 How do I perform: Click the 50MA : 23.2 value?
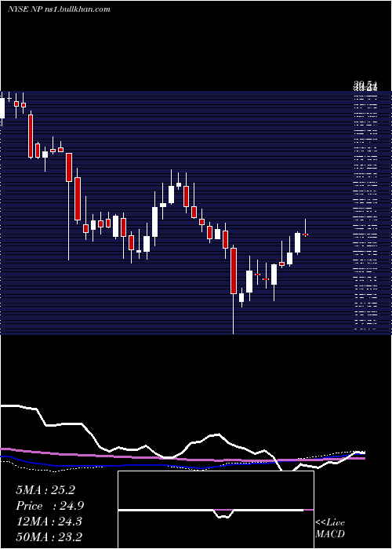pos(49,537)
